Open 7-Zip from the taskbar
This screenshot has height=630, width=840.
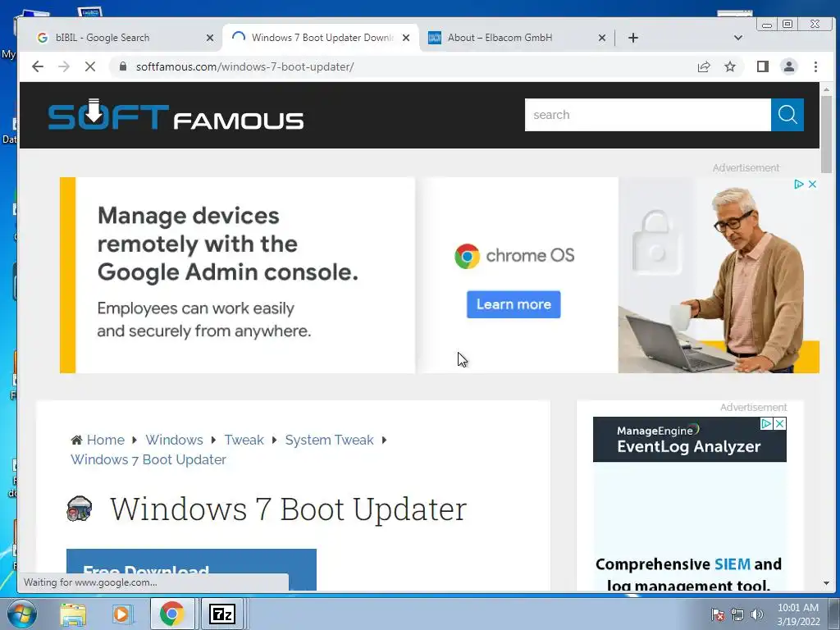[222, 614]
